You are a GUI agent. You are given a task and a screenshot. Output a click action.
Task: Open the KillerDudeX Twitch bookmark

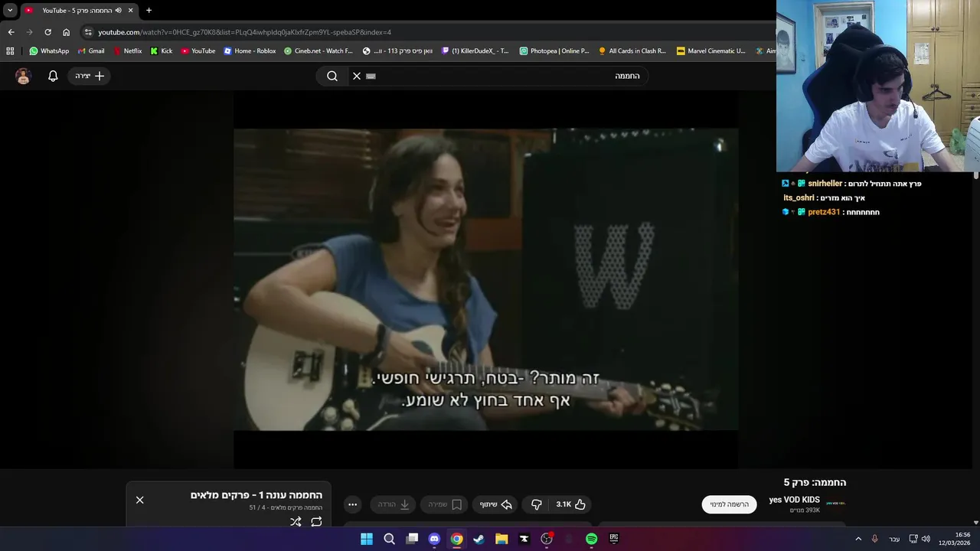click(475, 51)
